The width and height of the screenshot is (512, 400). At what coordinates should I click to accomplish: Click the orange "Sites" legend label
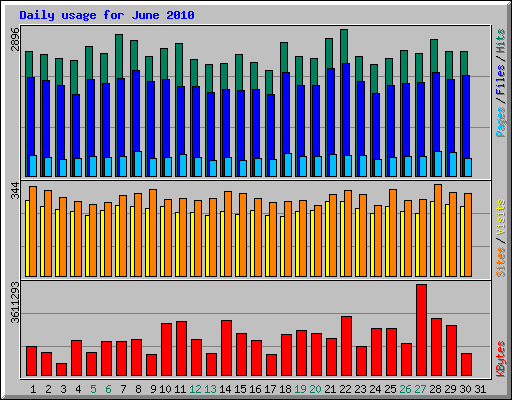click(501, 262)
